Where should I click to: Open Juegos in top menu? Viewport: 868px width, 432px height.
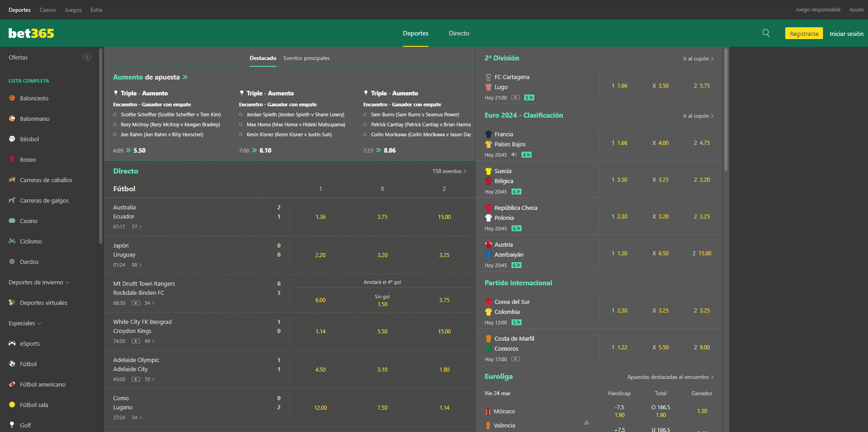click(x=73, y=10)
